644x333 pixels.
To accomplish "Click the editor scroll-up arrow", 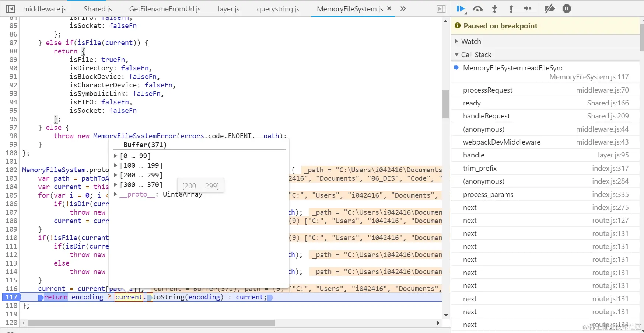I will pyautogui.click(x=446, y=21).
